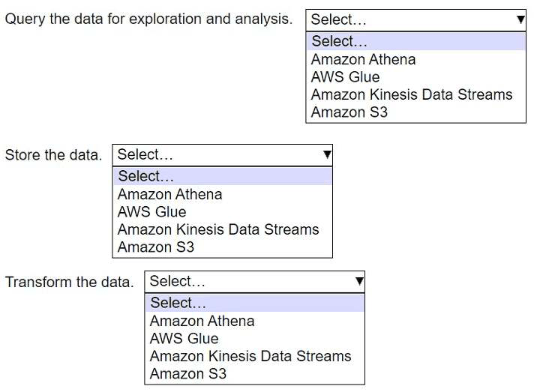Choose Amazon Athena for Store the data
The width and height of the screenshot is (537, 392).
[169, 194]
